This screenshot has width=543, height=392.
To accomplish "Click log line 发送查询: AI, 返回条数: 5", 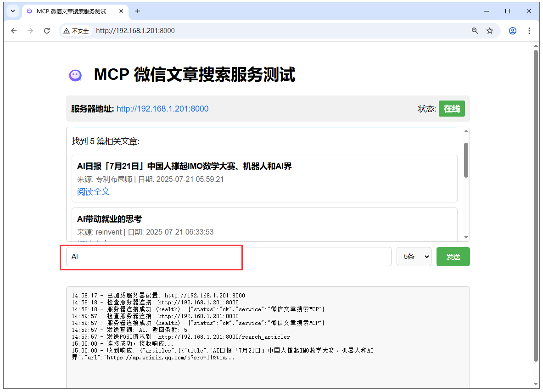I will [x=129, y=330].
